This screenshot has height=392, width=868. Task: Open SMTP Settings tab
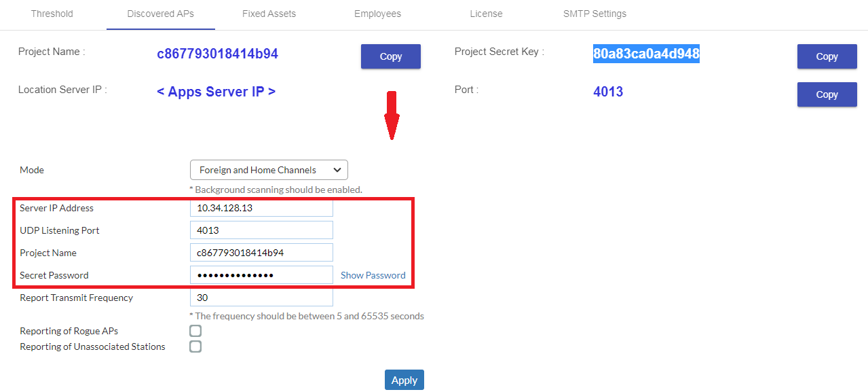click(x=595, y=14)
